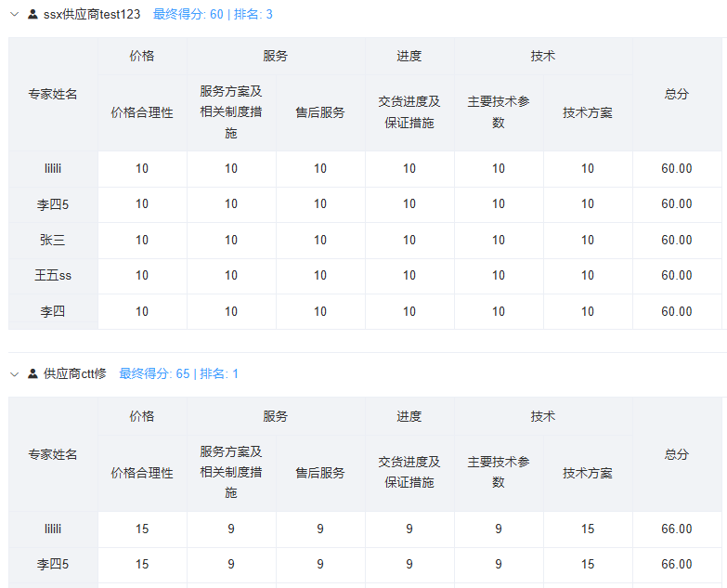Select expert 李四5 in first table

tap(53, 204)
